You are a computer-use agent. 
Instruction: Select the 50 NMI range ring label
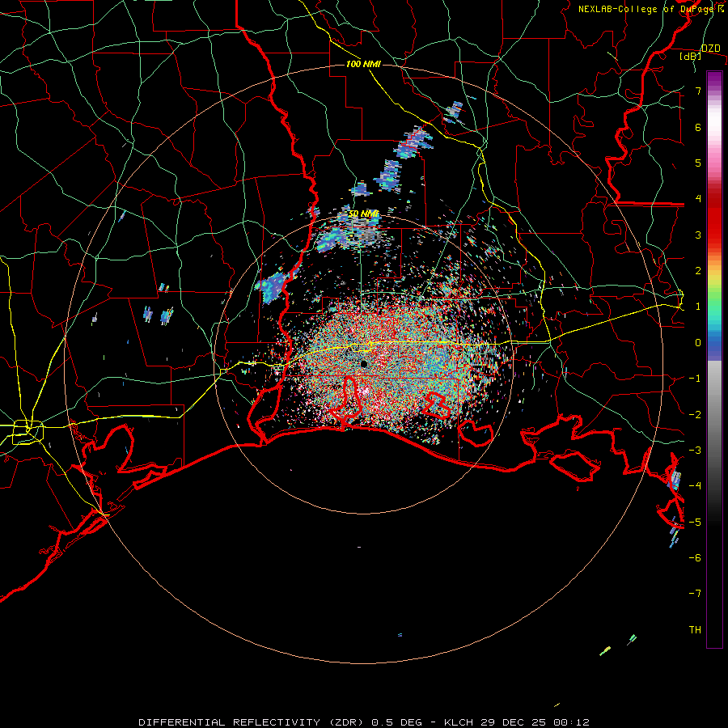coord(363,214)
